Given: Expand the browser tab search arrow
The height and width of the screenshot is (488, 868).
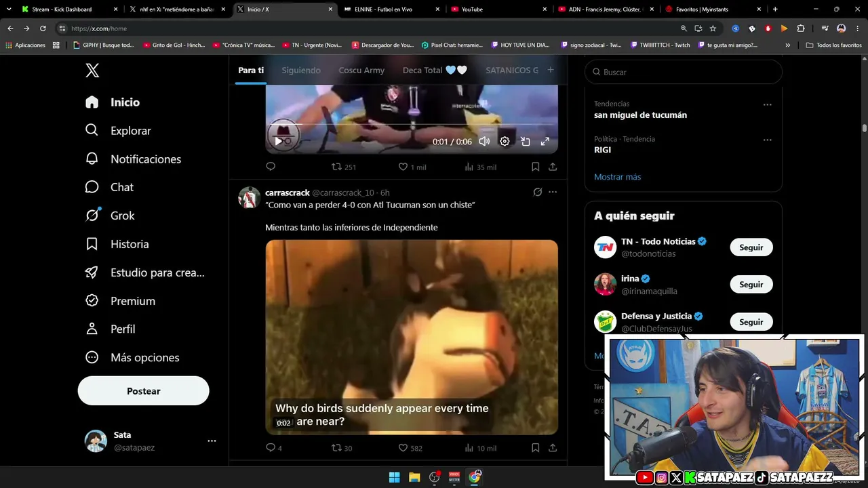Looking at the screenshot, I should (9, 9).
